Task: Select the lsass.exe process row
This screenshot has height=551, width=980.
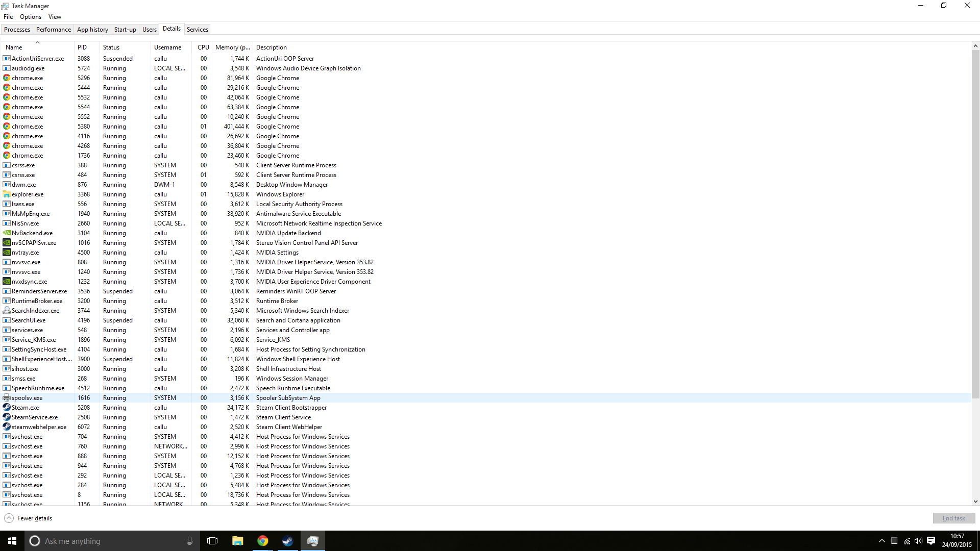Action: point(486,204)
